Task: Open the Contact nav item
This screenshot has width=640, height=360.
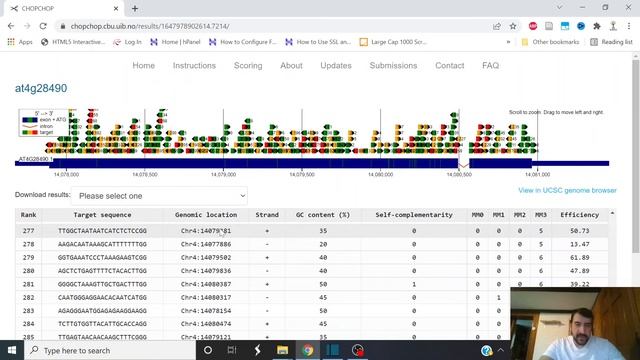Action: pos(450,65)
